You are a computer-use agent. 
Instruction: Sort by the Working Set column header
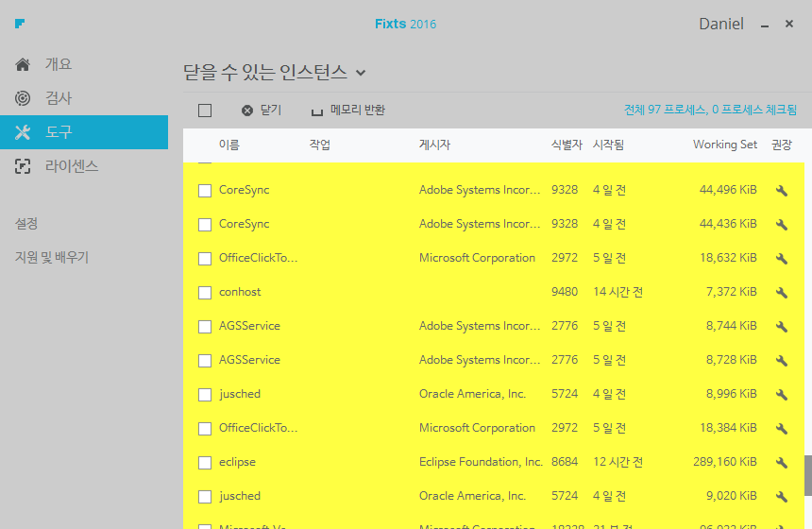pyautogui.click(x=725, y=145)
